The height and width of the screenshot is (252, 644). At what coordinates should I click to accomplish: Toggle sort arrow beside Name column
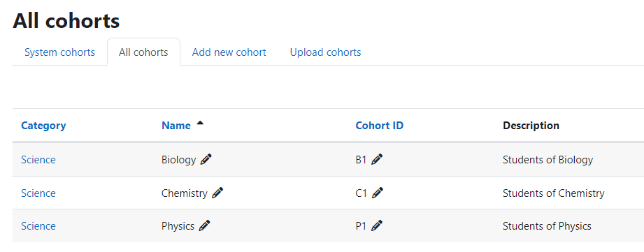pyautogui.click(x=200, y=123)
